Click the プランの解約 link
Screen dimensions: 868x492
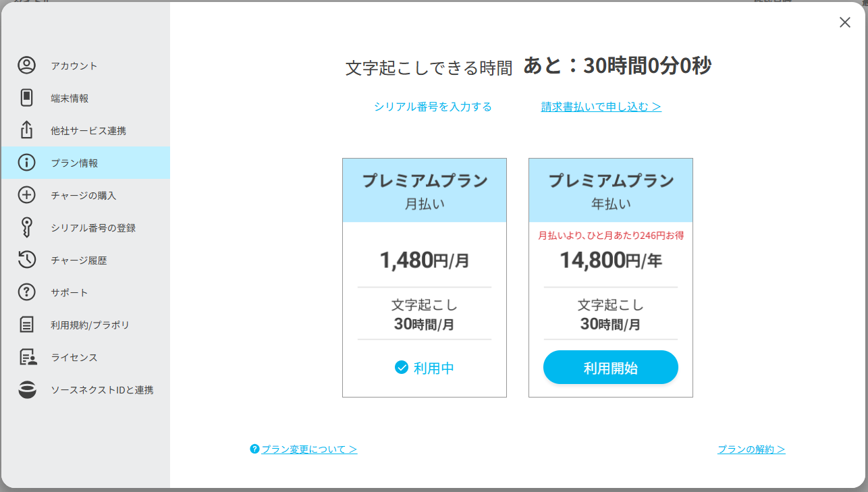point(751,449)
